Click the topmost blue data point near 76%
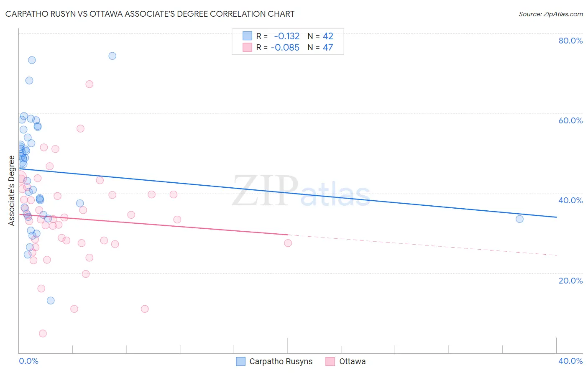This screenshot has width=588, height=373. point(112,56)
